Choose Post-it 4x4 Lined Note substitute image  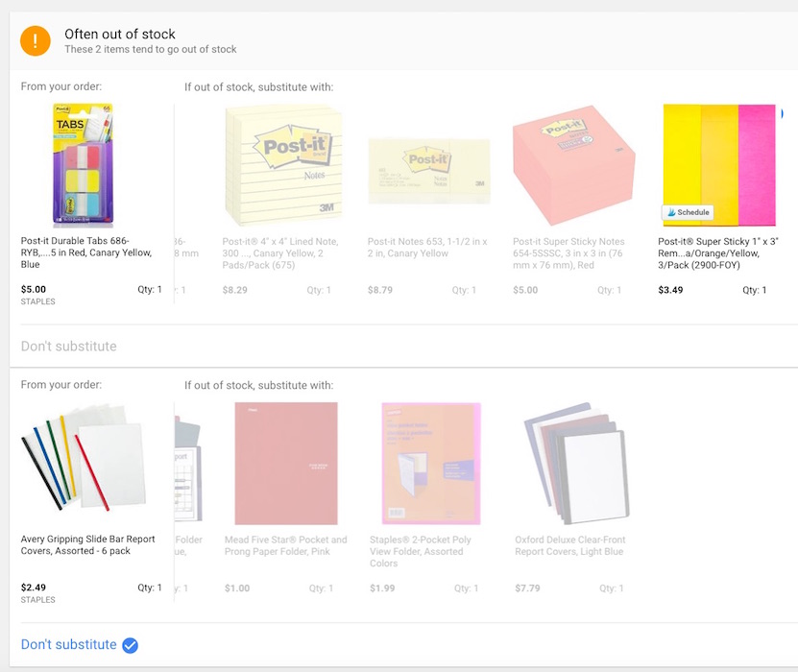tap(283, 165)
